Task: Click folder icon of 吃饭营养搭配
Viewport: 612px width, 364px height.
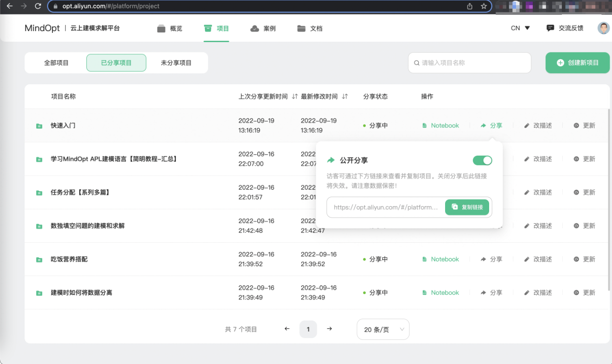Action: [39, 259]
